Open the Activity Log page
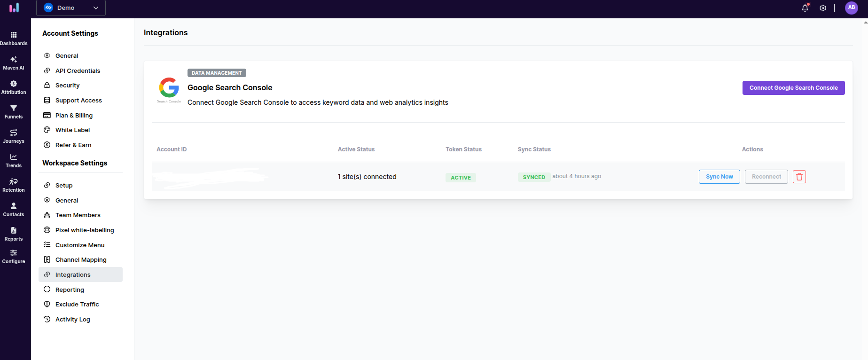 click(72, 319)
